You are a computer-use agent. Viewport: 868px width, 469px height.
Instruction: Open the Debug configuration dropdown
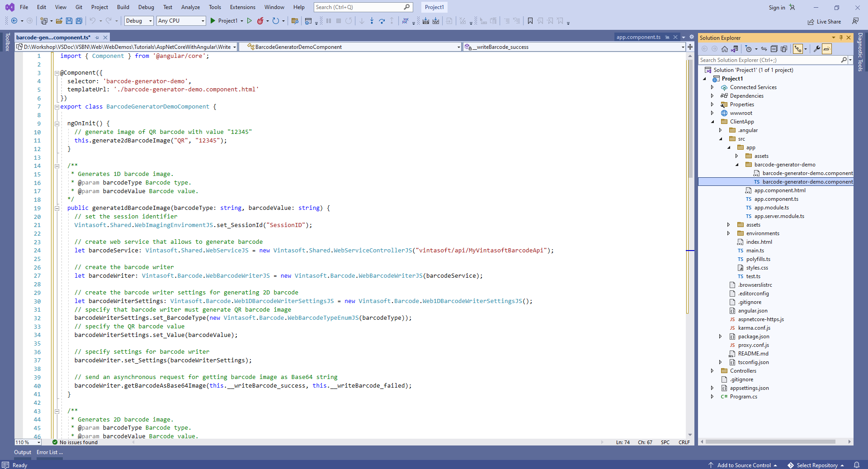(x=139, y=21)
